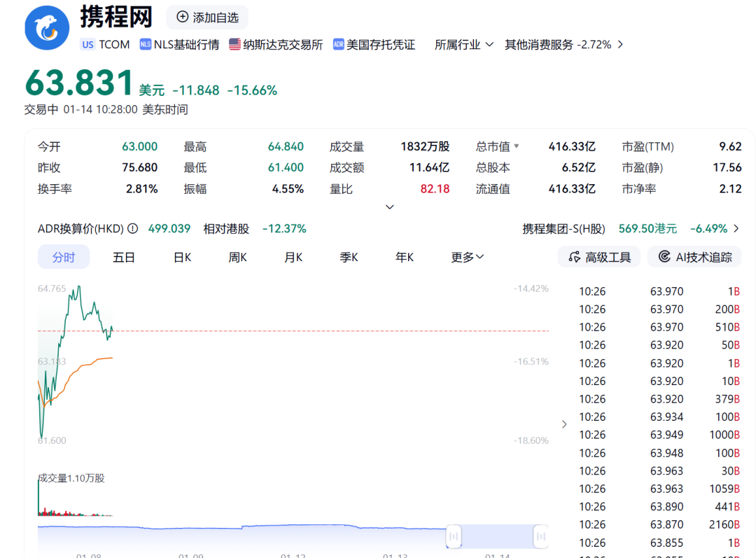Click the trade row with volume 1059B
This screenshot has width=756, height=558.
click(x=659, y=489)
